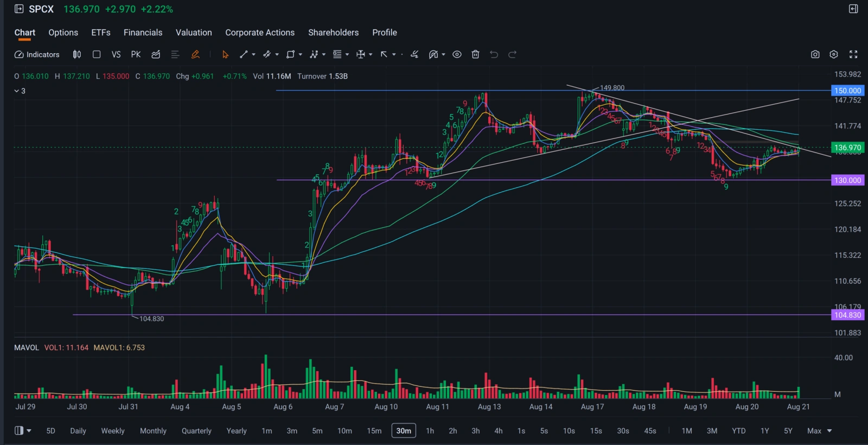868x445 pixels.
Task: Click the 130.000 purple price label
Action: point(847,180)
